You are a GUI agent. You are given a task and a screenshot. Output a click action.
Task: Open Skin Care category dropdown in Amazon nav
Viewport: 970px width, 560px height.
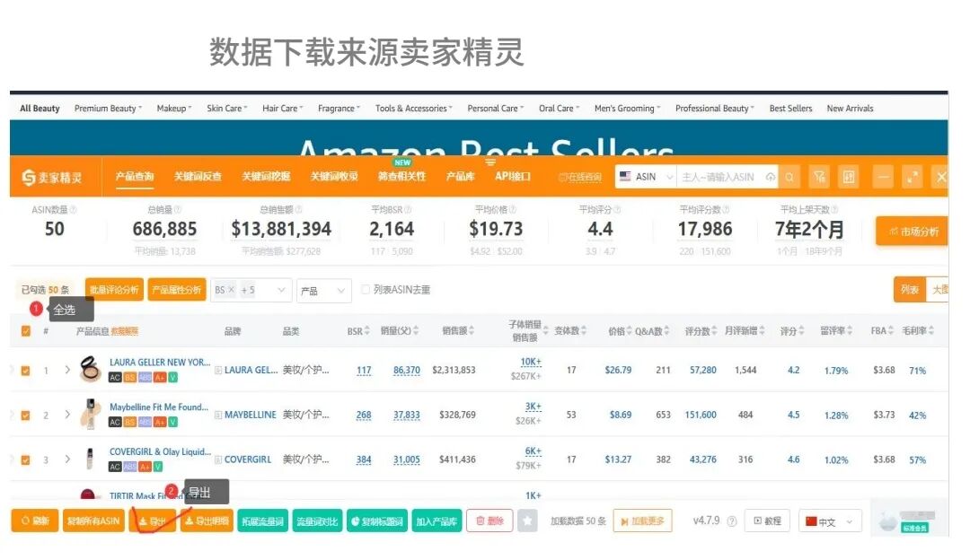pyautogui.click(x=226, y=109)
